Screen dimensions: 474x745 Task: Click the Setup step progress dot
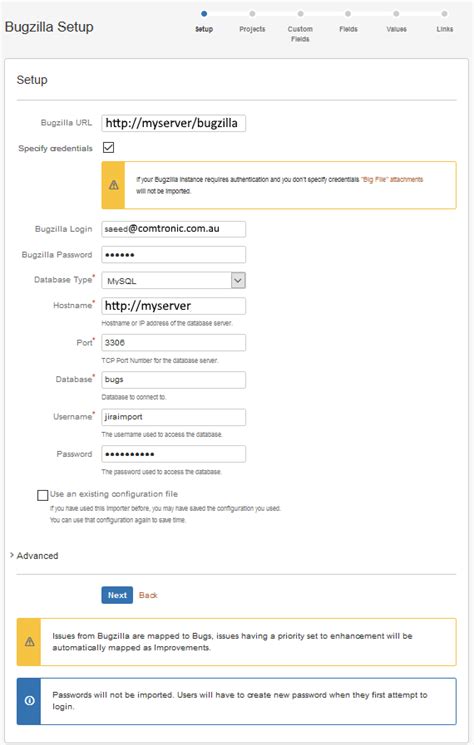click(x=204, y=14)
